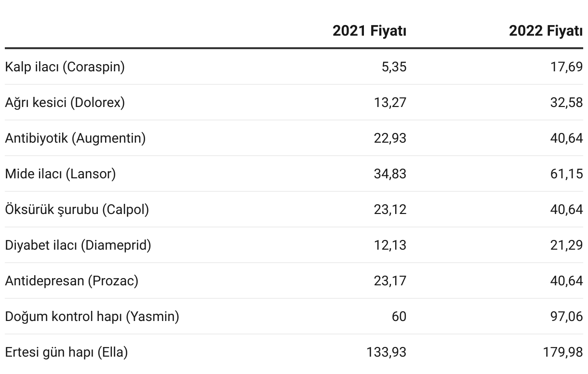Click Yasmin's 2021 price of 60
Screen dimensions: 588x374
click(399, 317)
